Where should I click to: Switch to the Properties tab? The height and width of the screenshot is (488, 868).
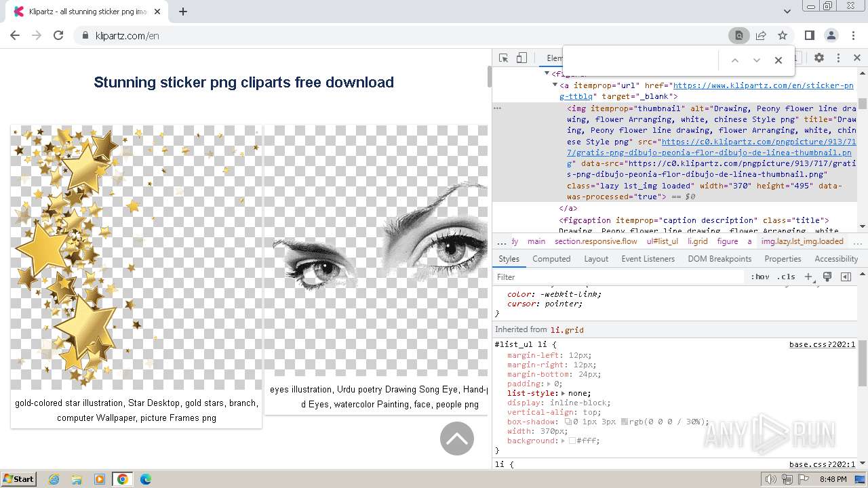783,259
